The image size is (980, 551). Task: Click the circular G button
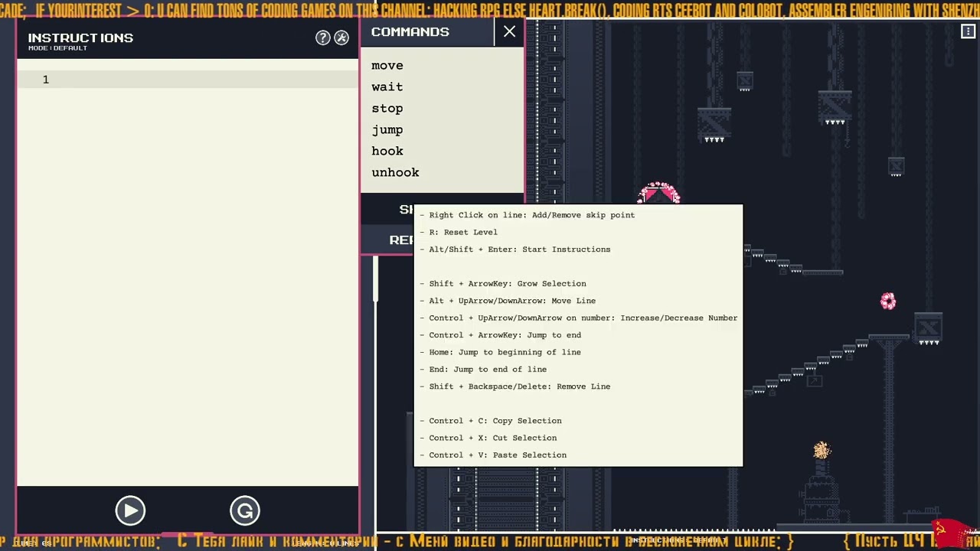245,510
